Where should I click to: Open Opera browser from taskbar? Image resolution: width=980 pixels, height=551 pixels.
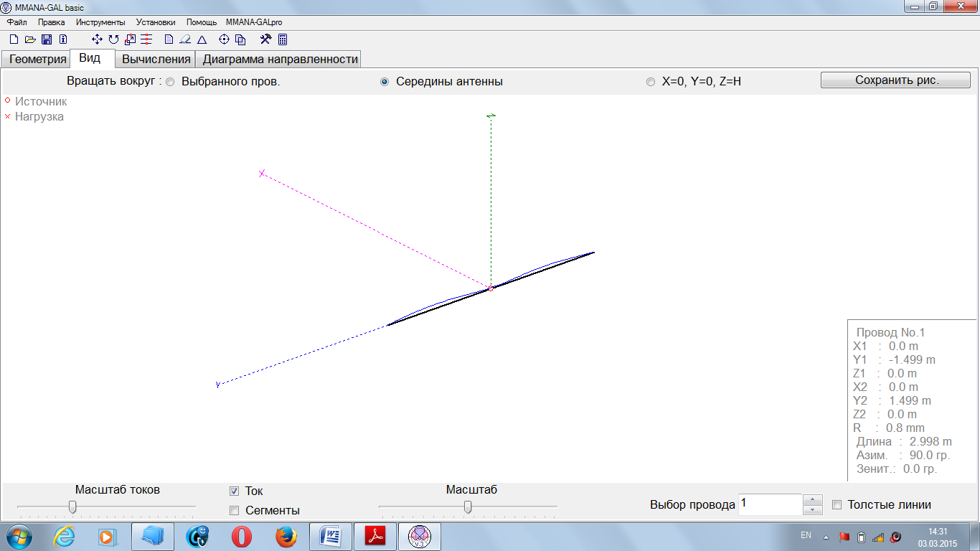click(242, 536)
